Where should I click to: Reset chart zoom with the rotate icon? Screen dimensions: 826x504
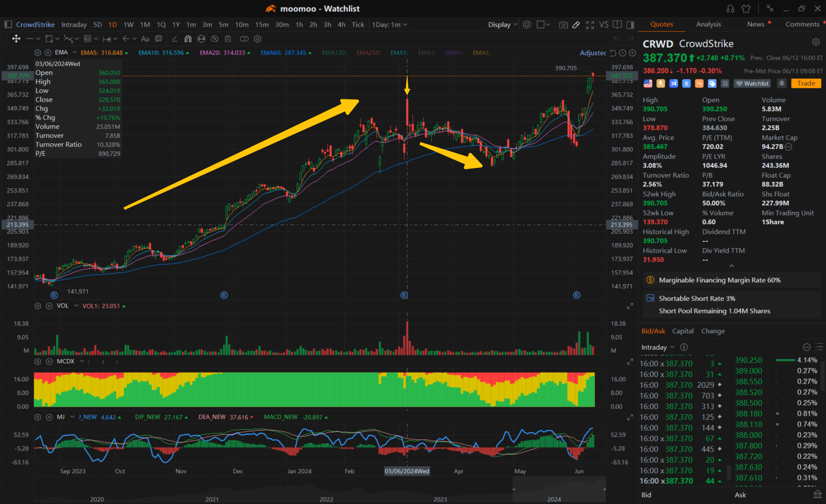pyautogui.click(x=613, y=53)
